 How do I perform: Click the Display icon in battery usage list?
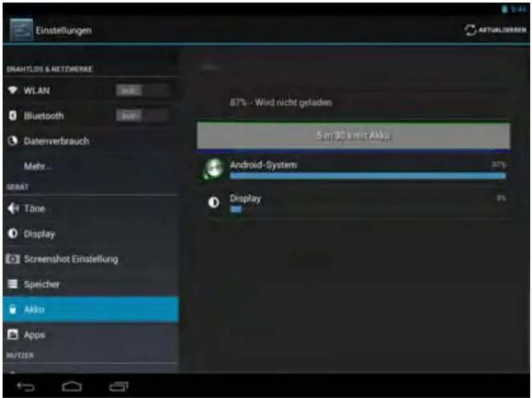click(213, 202)
